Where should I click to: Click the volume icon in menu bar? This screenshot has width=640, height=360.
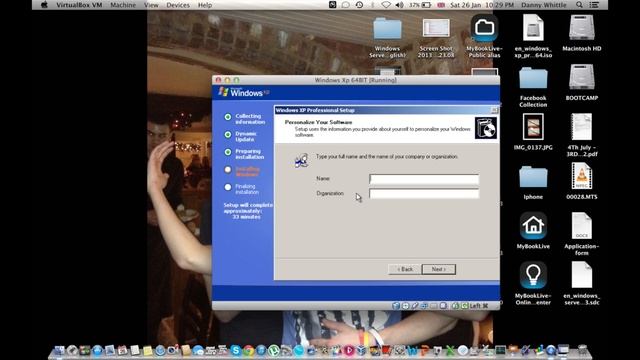[x=399, y=5]
